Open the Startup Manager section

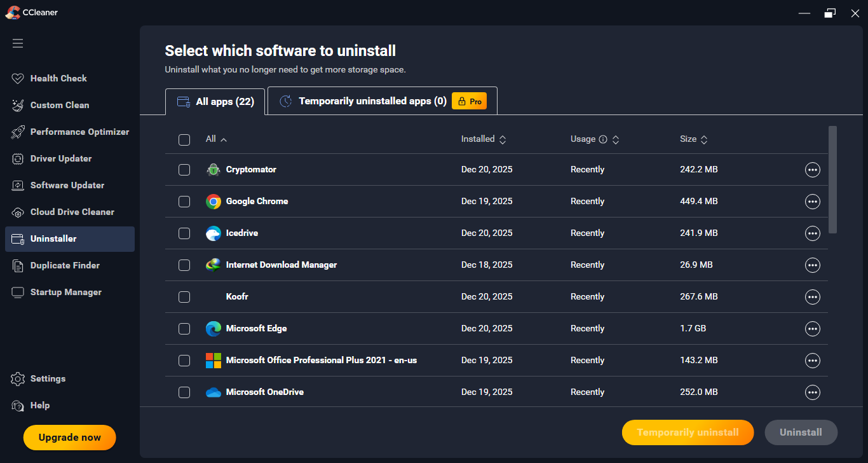coord(65,293)
